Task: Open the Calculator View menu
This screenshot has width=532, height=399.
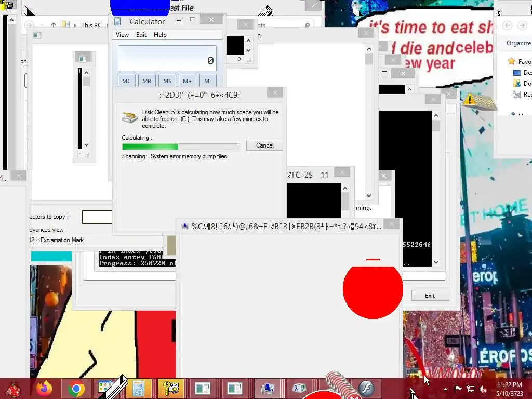Action: 122,35
